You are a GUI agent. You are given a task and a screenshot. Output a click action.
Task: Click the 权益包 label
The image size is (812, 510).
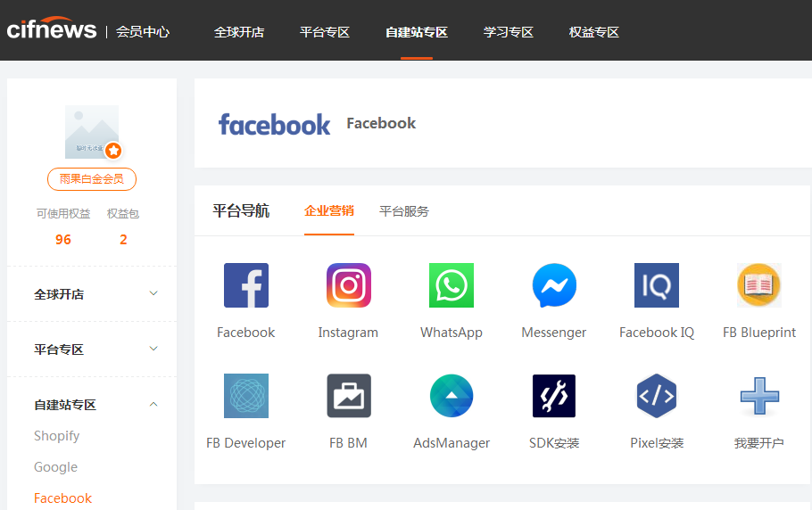pyautogui.click(x=123, y=214)
